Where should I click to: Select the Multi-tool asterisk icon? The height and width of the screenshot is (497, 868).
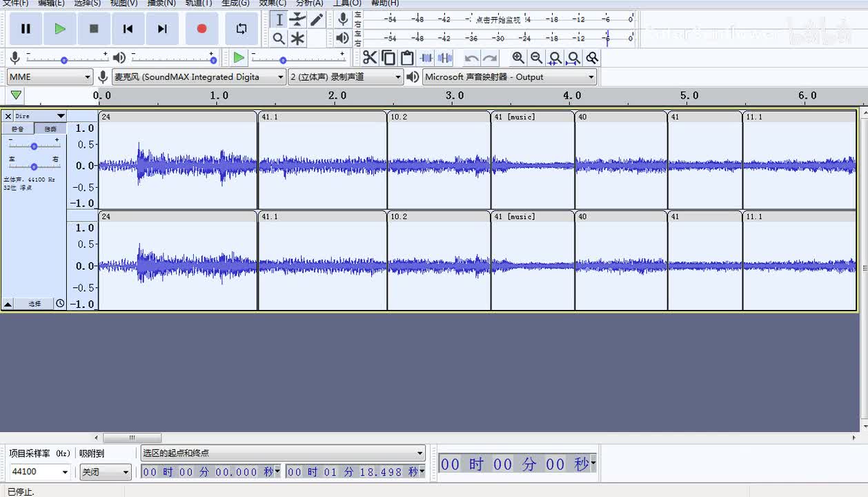297,39
